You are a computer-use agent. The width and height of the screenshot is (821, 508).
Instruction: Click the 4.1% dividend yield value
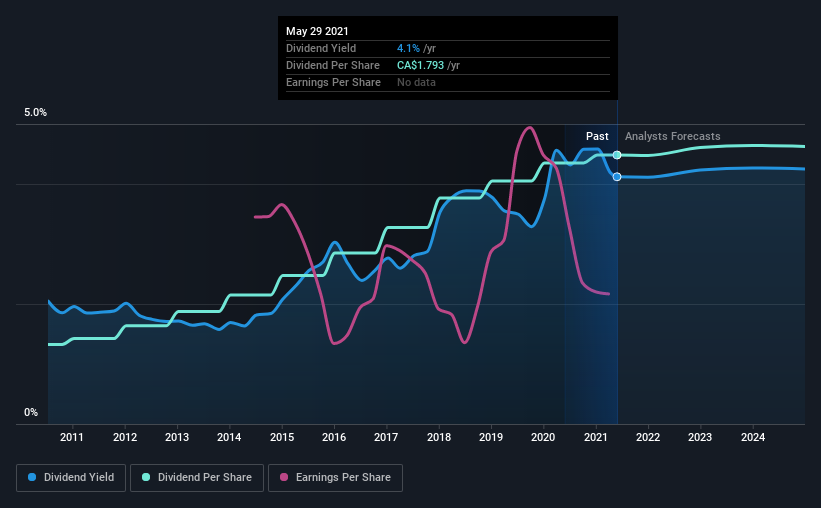[408, 48]
